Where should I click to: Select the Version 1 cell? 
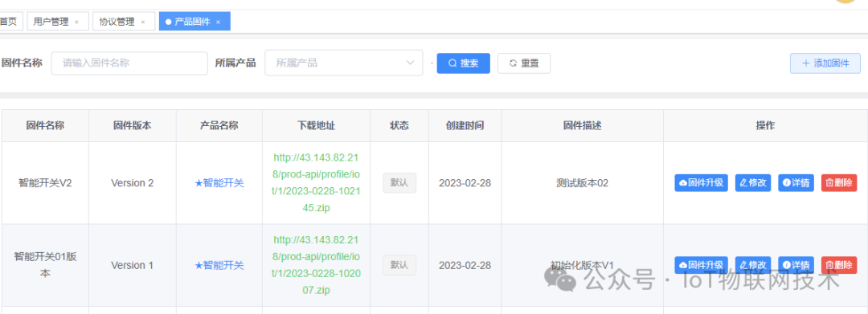[x=133, y=265]
